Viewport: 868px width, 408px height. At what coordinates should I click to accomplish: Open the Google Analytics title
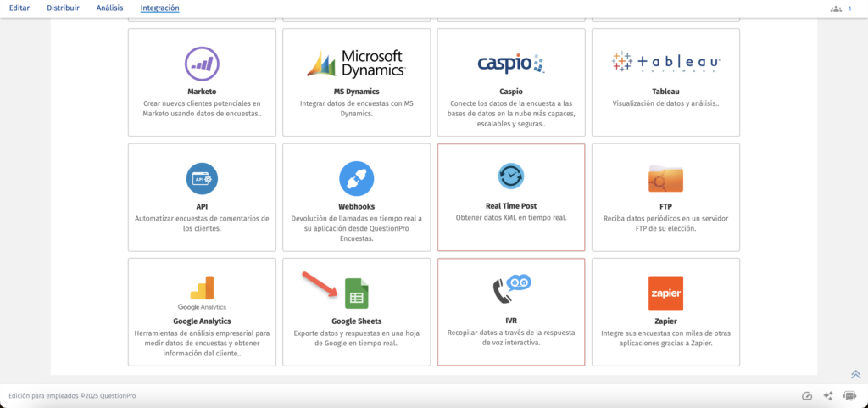point(202,321)
